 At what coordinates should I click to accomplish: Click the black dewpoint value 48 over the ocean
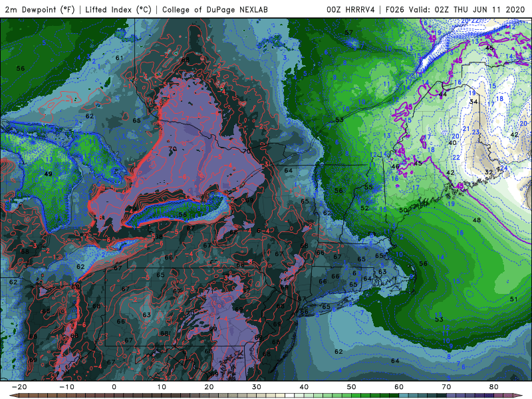click(x=477, y=220)
